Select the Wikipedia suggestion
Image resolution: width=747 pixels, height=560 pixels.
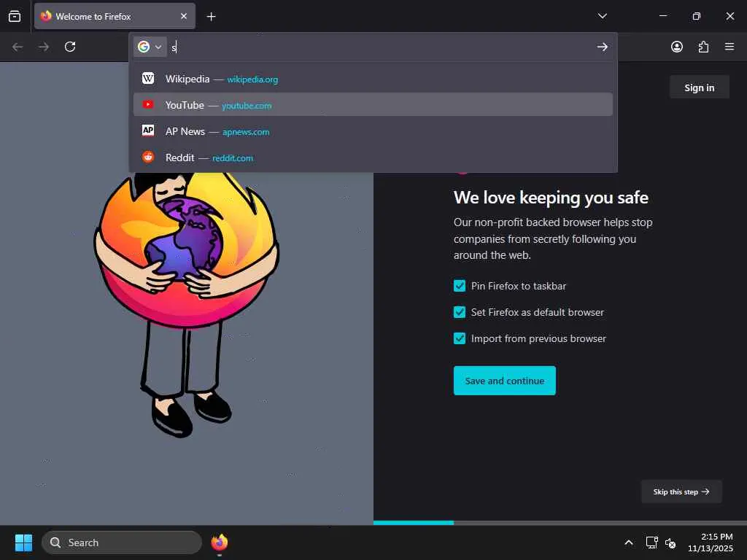[x=373, y=79]
